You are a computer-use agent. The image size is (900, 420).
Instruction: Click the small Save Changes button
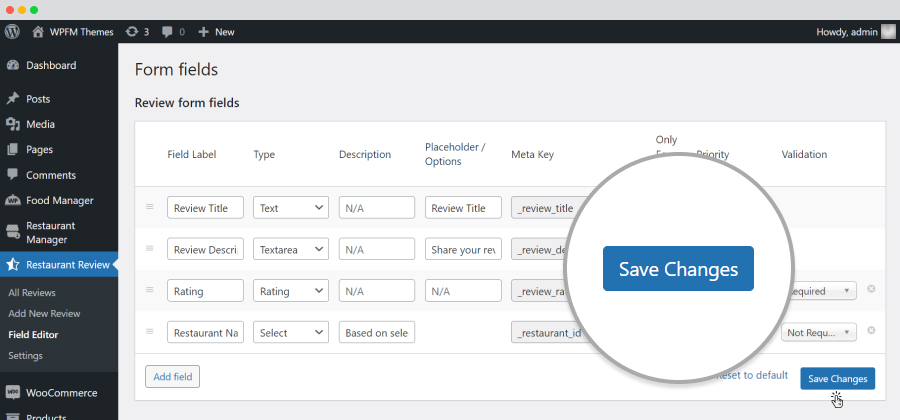coord(837,379)
